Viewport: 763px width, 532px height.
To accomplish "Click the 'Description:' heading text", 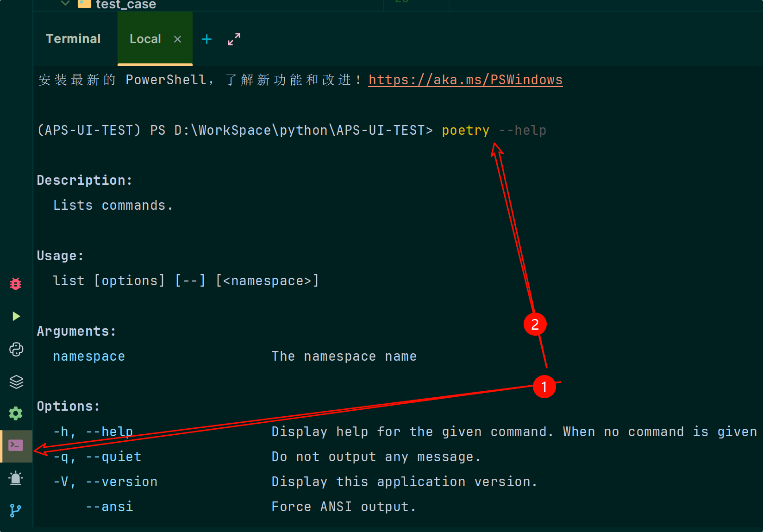I will pos(84,180).
